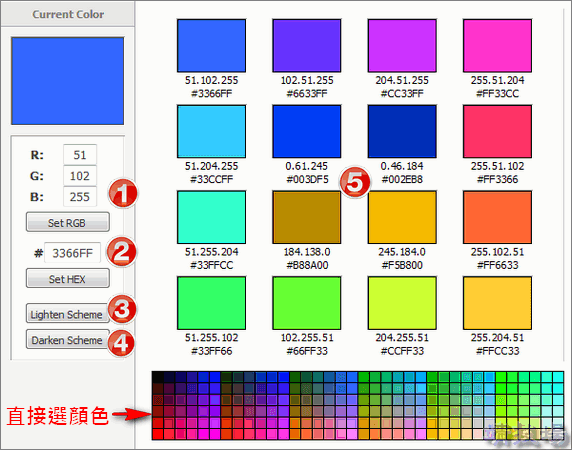
Task: Click the 51.204.255 RGB label text
Action: click(x=212, y=166)
